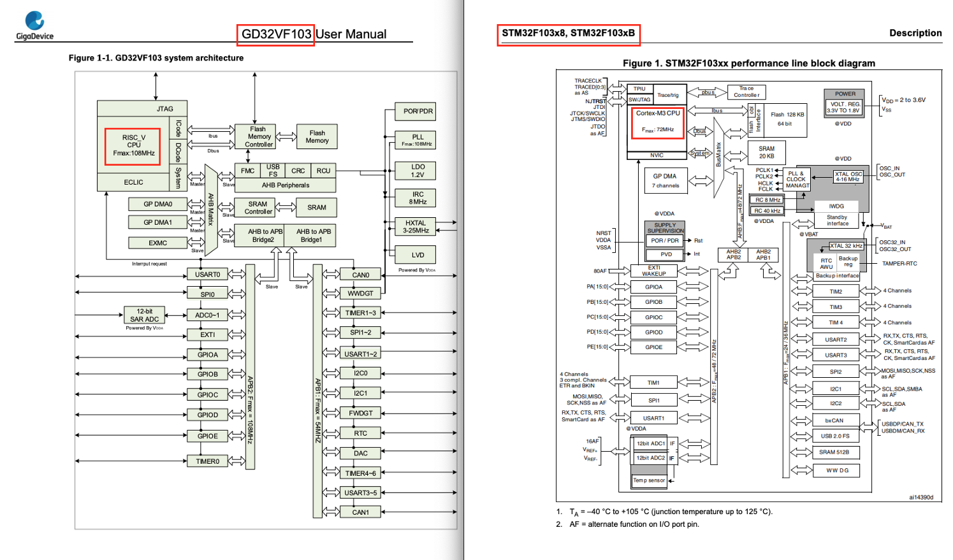Click the HXTAL 3-25MHz block
This screenshot has width=953, height=560.
(x=416, y=227)
